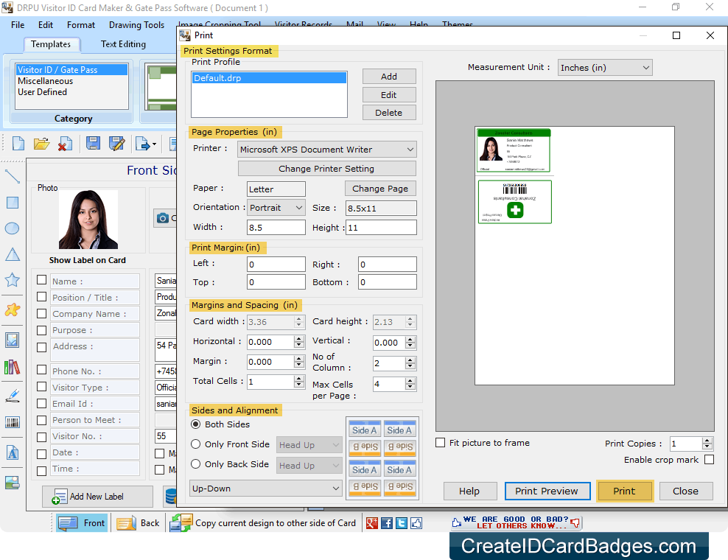Check the Name label checkbox

click(42, 280)
